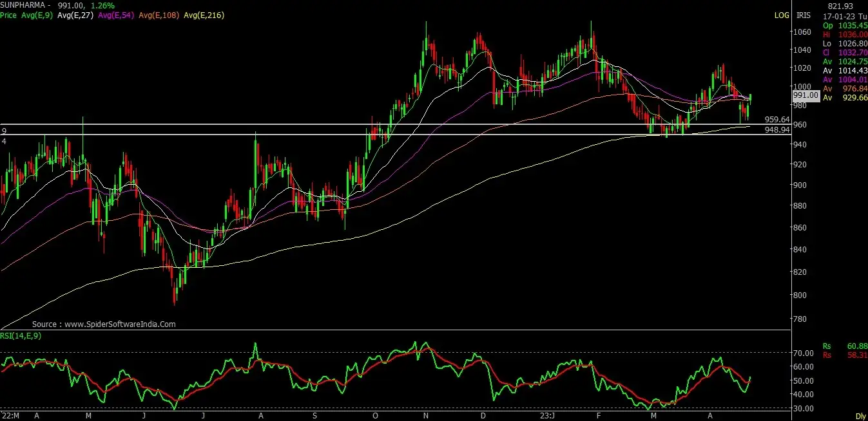Screen dimensions: 868x421
Task: Select the SUNPHARMA ticker title
Action: point(23,4)
